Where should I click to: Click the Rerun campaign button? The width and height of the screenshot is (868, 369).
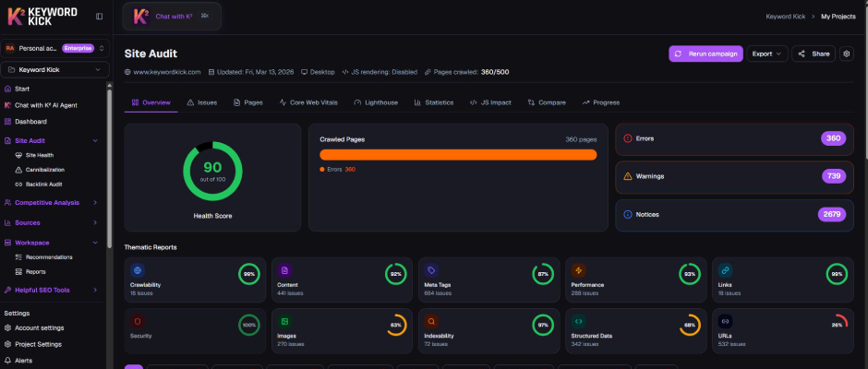tap(705, 54)
